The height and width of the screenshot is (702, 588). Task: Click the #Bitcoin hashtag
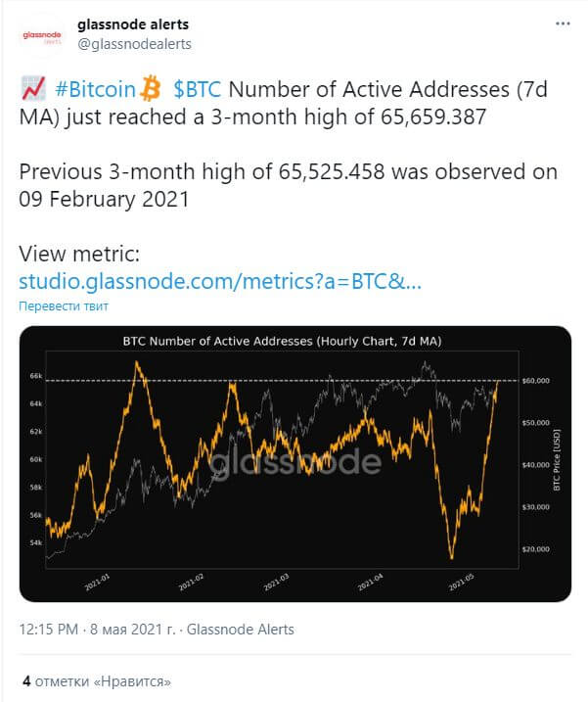(95, 89)
